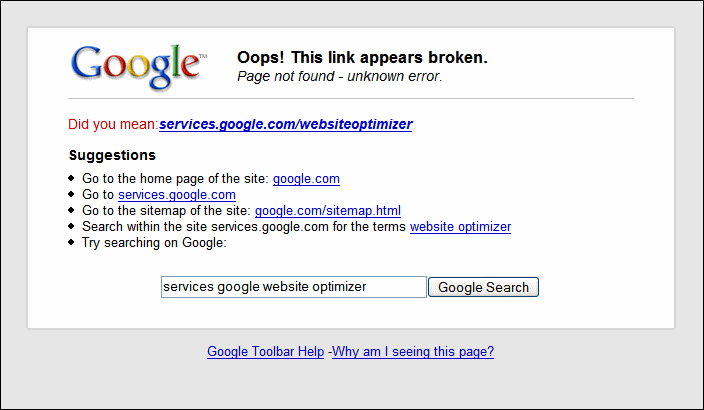Click the red 'Did you mean:' label
Viewport: 704px width, 410px height.
(x=113, y=125)
